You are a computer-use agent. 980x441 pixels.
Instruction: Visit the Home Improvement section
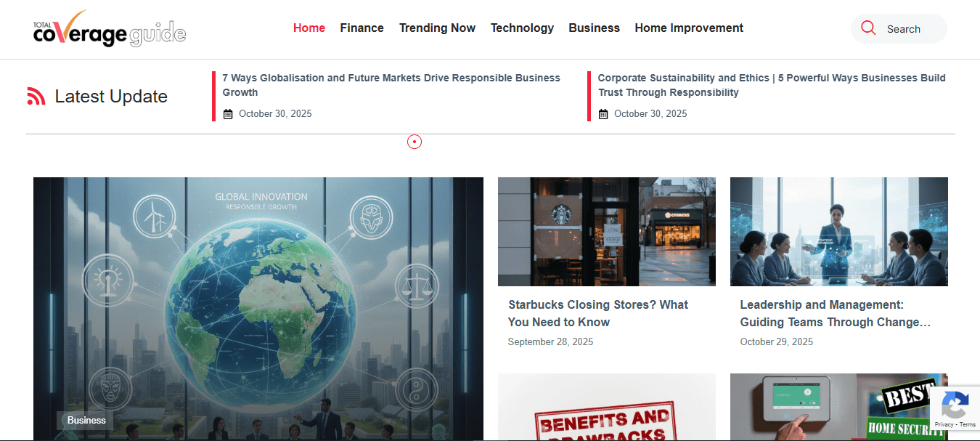pos(689,28)
